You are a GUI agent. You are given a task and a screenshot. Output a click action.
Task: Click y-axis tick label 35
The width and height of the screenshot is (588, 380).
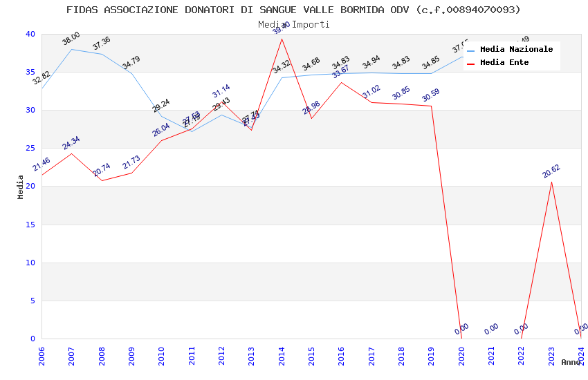(x=30, y=72)
